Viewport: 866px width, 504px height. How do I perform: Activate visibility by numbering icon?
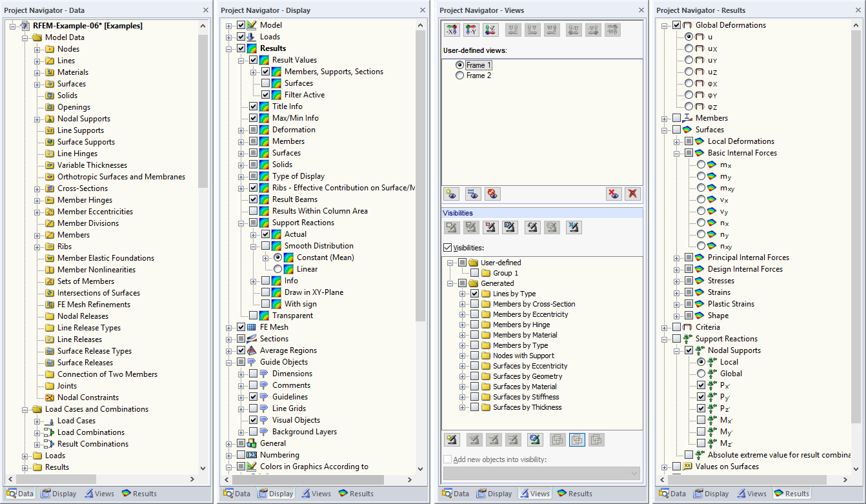click(510, 227)
